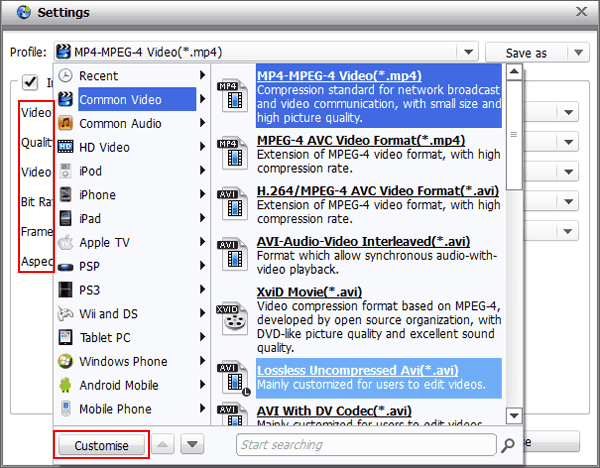600x468 pixels.
Task: Click the Common Audio music note icon
Action: coord(65,123)
